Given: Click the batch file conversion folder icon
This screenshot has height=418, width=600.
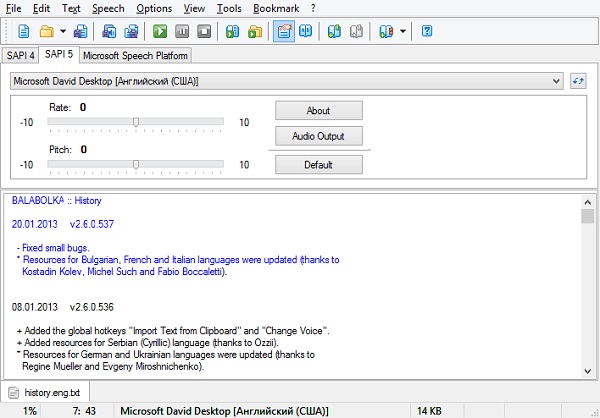Looking at the screenshot, I should point(255,31).
